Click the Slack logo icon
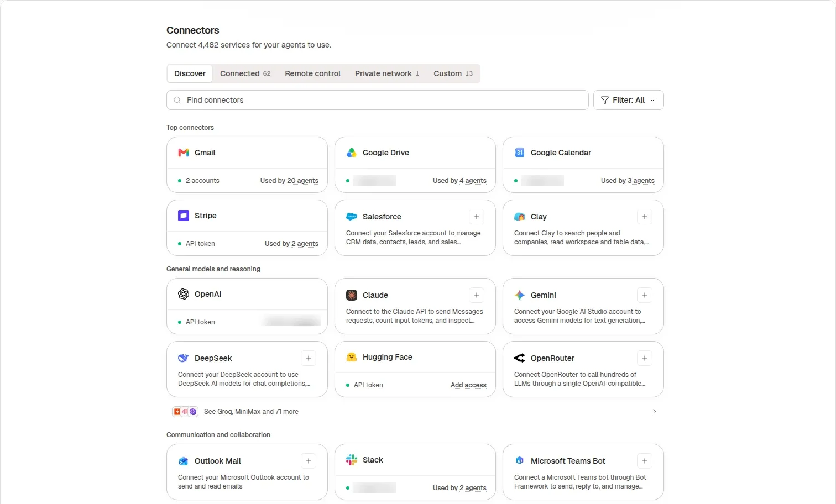The width and height of the screenshot is (836, 504). click(x=352, y=460)
